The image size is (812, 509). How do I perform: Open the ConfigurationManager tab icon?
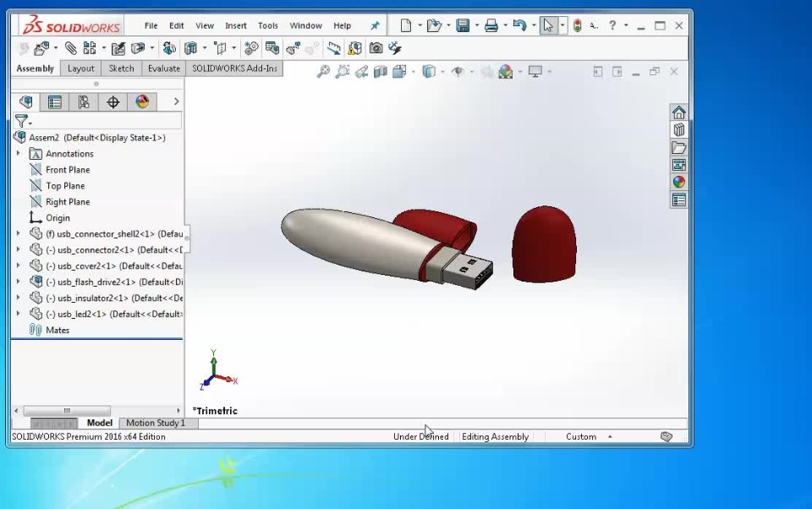coord(84,102)
